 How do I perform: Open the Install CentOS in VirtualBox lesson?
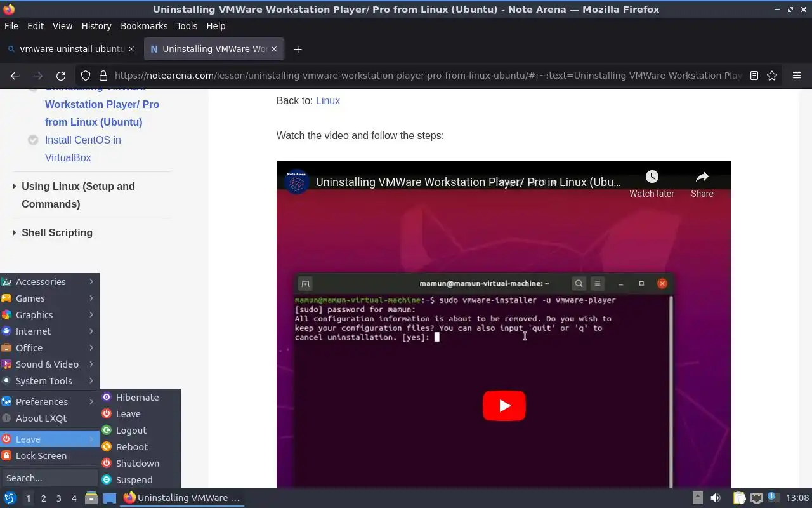pyautogui.click(x=83, y=149)
